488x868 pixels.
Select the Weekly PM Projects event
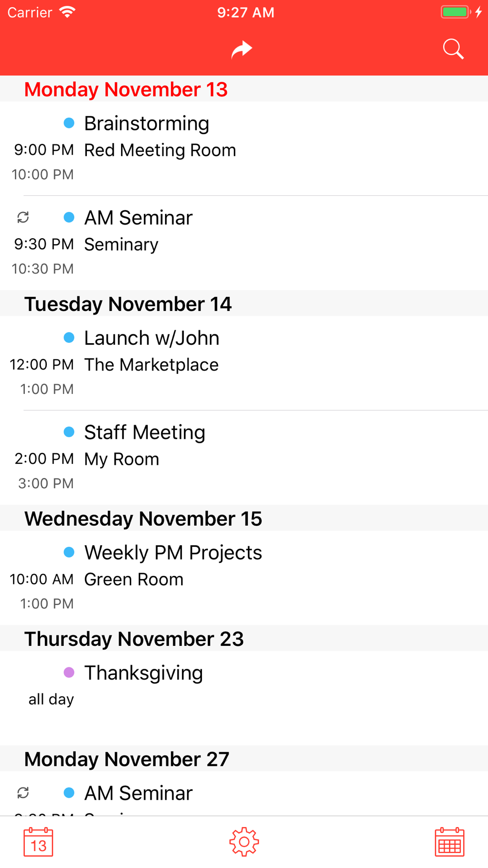tap(244, 578)
